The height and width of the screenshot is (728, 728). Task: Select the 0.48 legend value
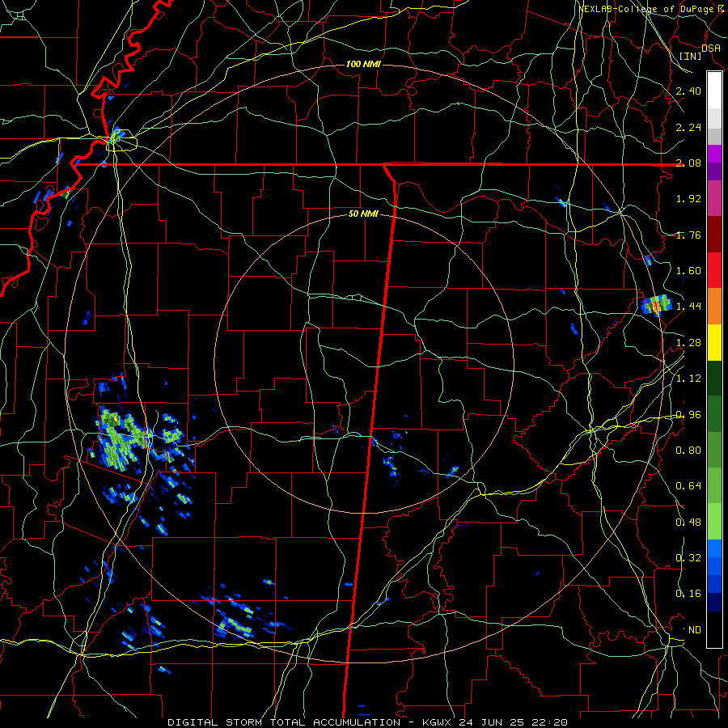688,523
